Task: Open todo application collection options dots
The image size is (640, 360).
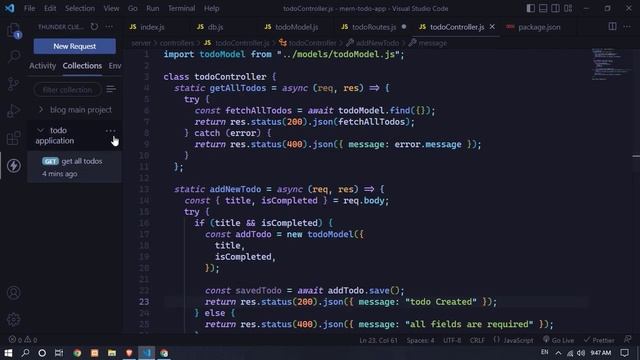Action: [x=111, y=131]
